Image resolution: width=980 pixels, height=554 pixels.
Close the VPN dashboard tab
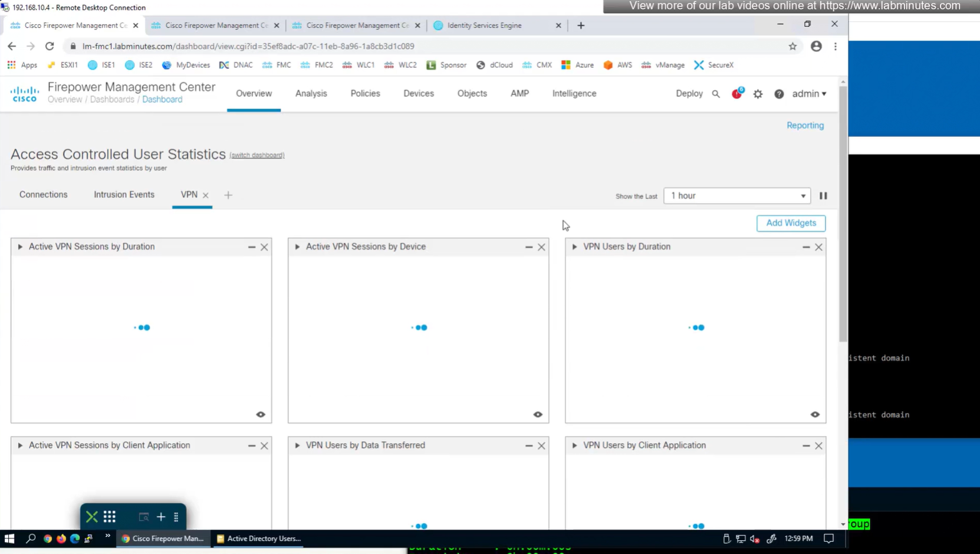pyautogui.click(x=206, y=195)
